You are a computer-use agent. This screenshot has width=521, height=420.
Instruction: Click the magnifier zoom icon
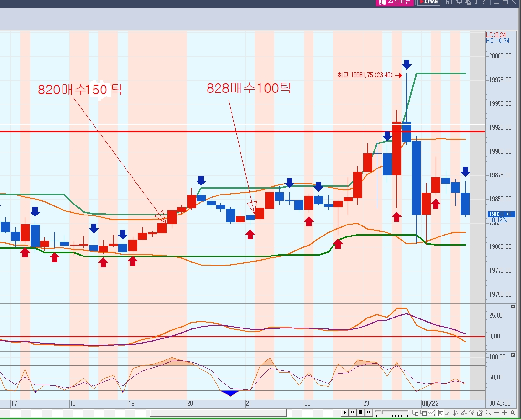(489, 413)
